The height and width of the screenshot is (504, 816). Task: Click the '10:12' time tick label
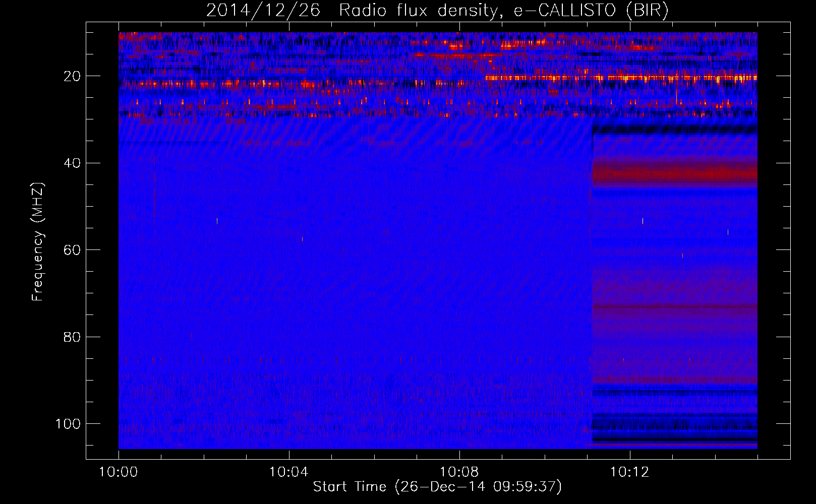click(x=629, y=472)
